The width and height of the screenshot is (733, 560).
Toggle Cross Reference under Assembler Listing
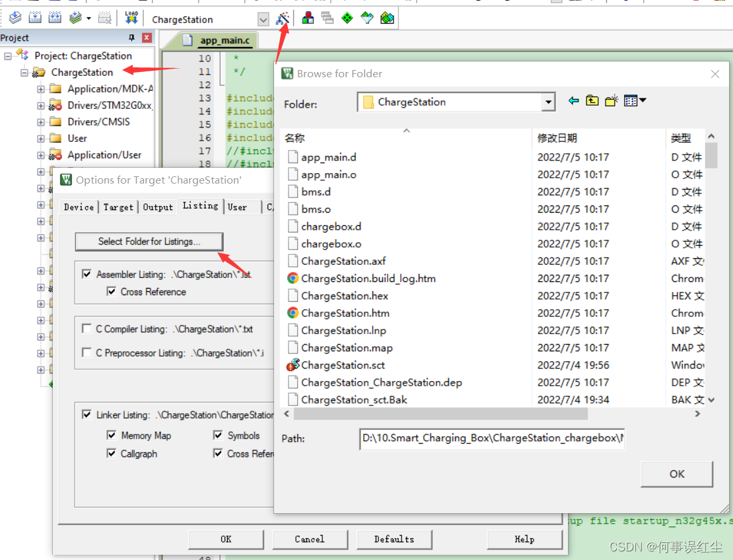coord(111,292)
